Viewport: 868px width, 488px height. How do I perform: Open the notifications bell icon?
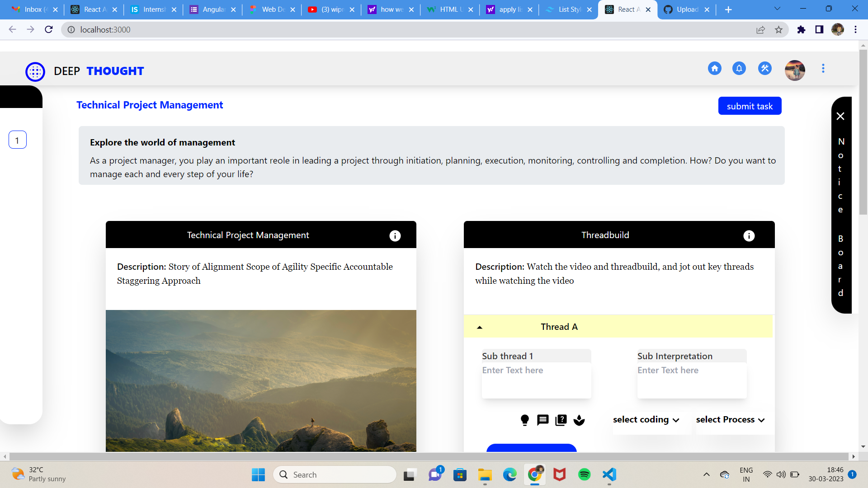click(x=739, y=69)
